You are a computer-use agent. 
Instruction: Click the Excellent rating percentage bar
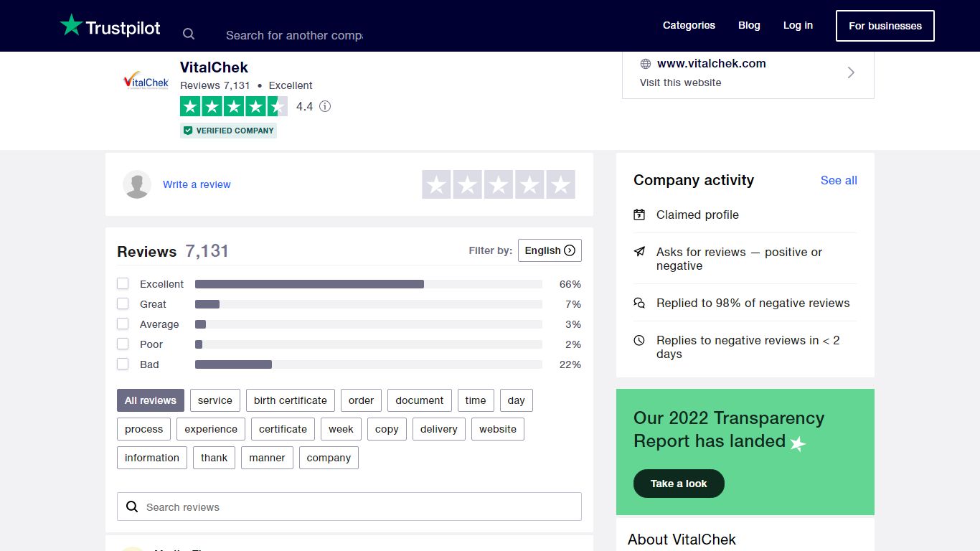point(369,284)
